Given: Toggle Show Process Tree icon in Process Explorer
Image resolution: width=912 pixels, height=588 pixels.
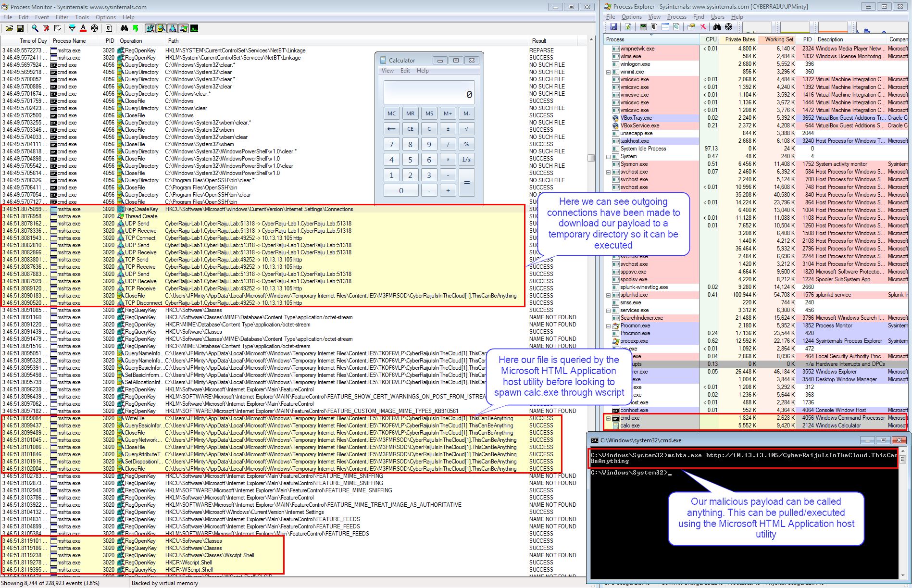Looking at the screenshot, I should coord(654,27).
